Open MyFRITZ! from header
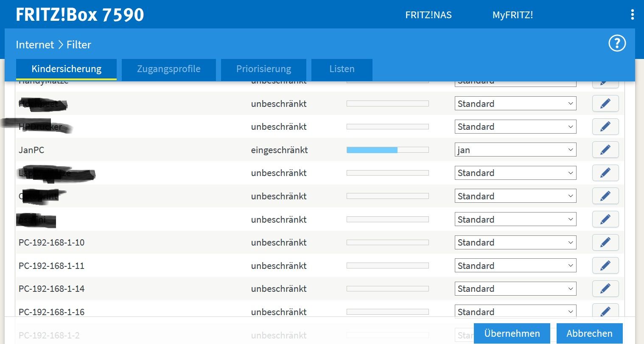The image size is (644, 344). click(x=512, y=15)
